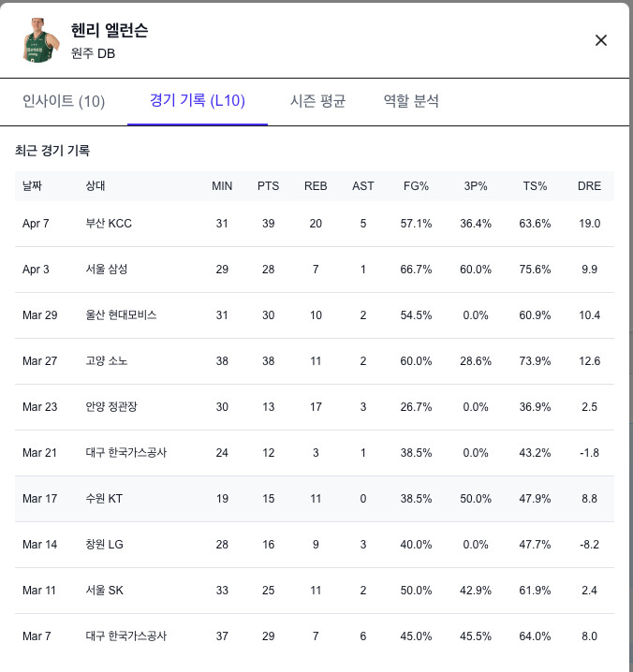Click the Mar 11 서울 SK row
Viewport: 633px width, 672px height.
[x=315, y=591]
